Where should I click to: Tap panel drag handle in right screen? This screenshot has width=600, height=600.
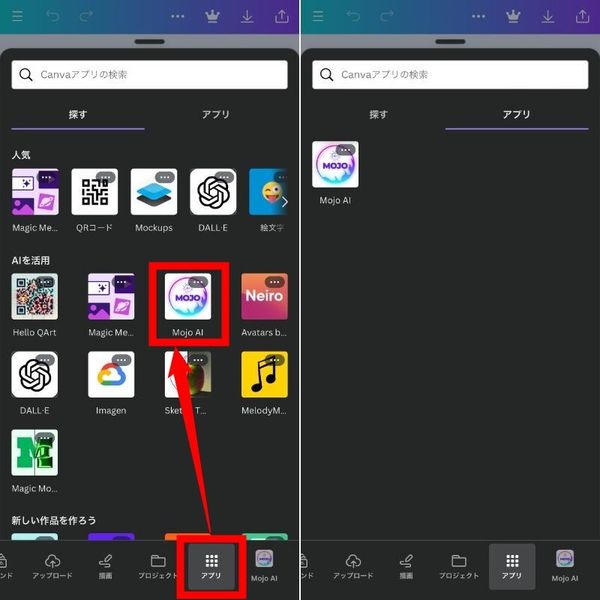click(x=450, y=41)
